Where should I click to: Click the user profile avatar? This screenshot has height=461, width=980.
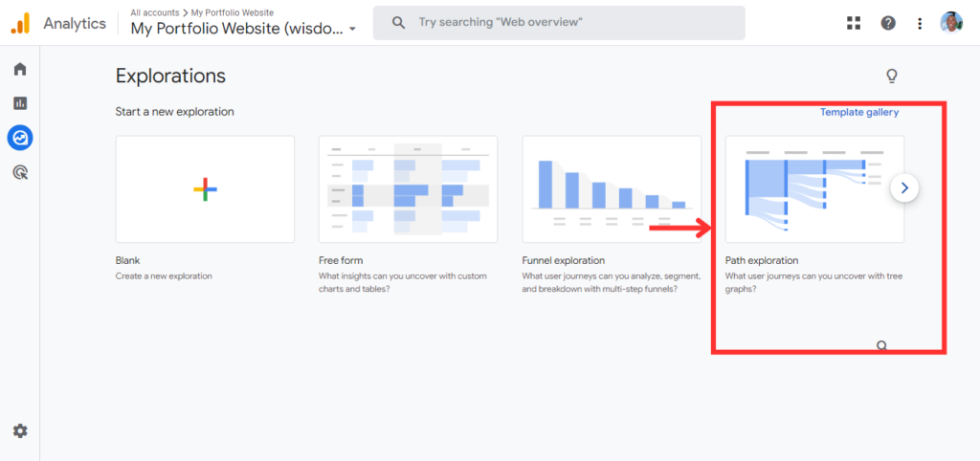click(x=951, y=23)
